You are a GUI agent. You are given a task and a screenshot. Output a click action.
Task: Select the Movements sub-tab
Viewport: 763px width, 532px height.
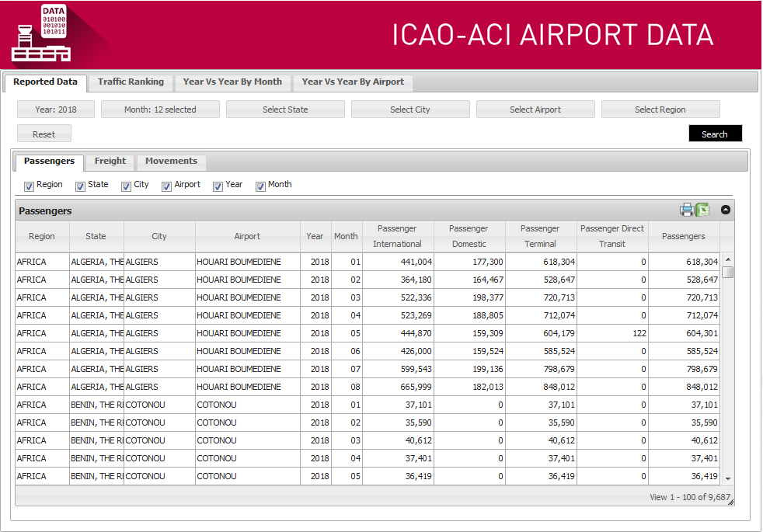tap(171, 162)
